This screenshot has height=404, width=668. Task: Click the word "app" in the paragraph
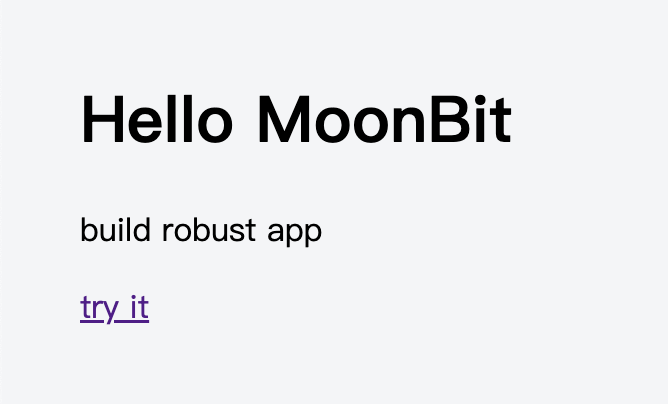point(295,234)
